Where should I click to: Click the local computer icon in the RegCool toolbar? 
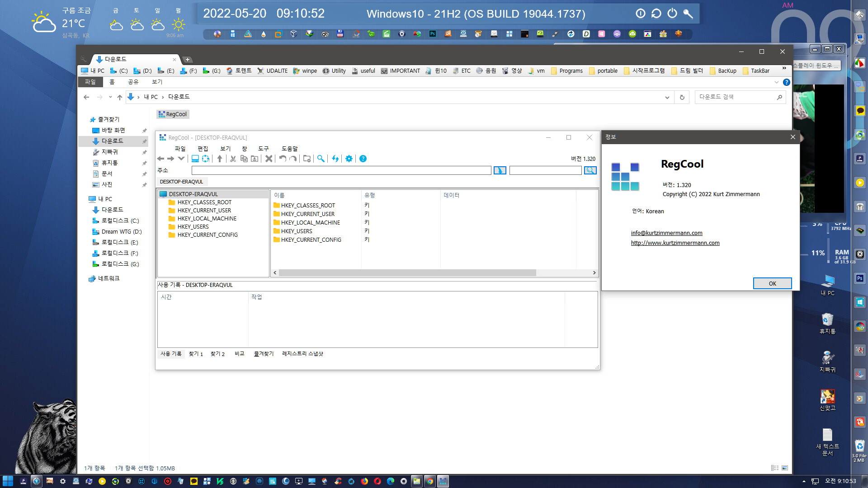(x=195, y=159)
